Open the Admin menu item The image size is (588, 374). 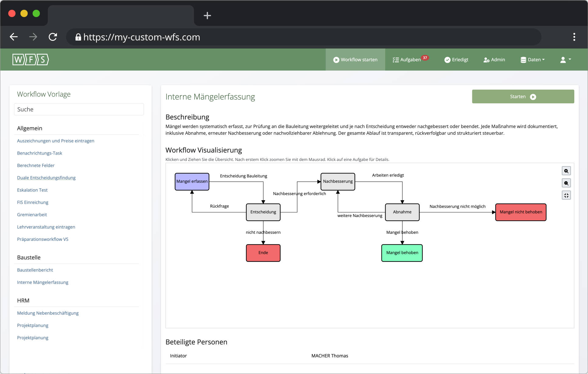click(494, 60)
